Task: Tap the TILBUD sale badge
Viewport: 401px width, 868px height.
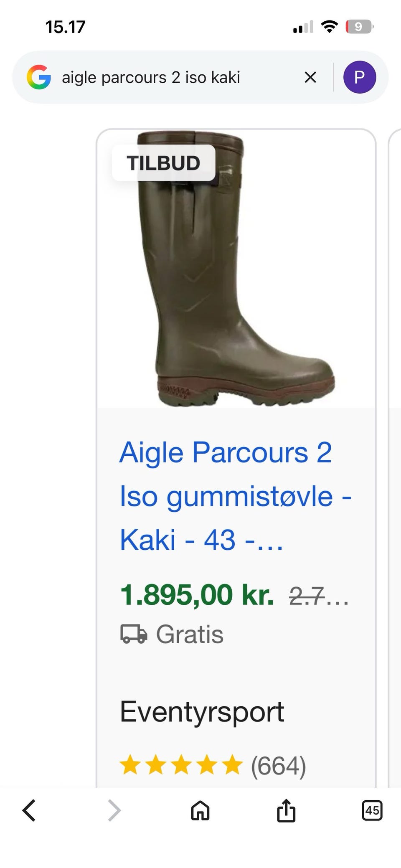Action: point(163,163)
